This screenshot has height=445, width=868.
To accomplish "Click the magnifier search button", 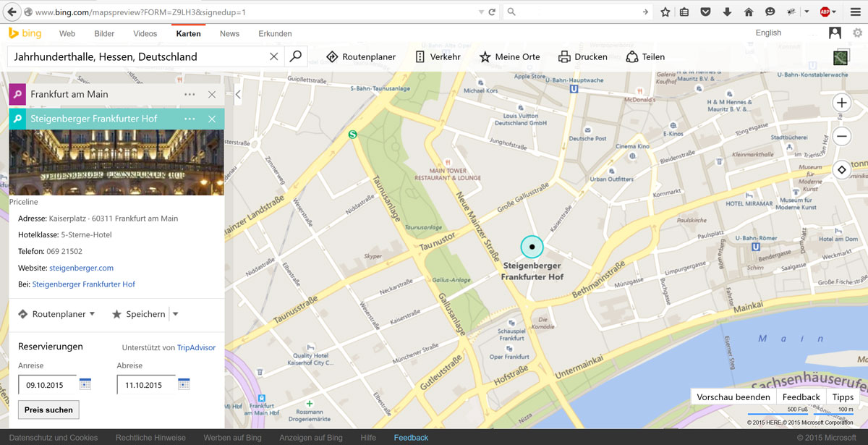I will [x=295, y=56].
